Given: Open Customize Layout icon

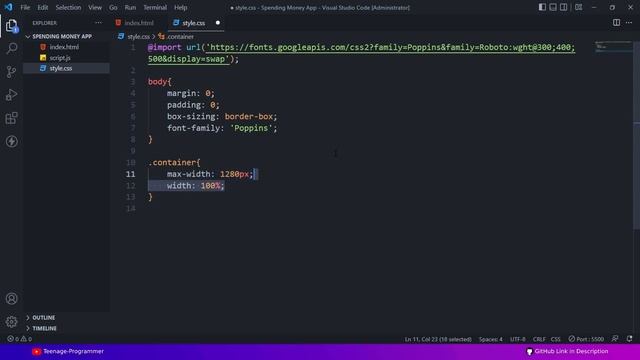Looking at the screenshot, I should tap(578, 7).
